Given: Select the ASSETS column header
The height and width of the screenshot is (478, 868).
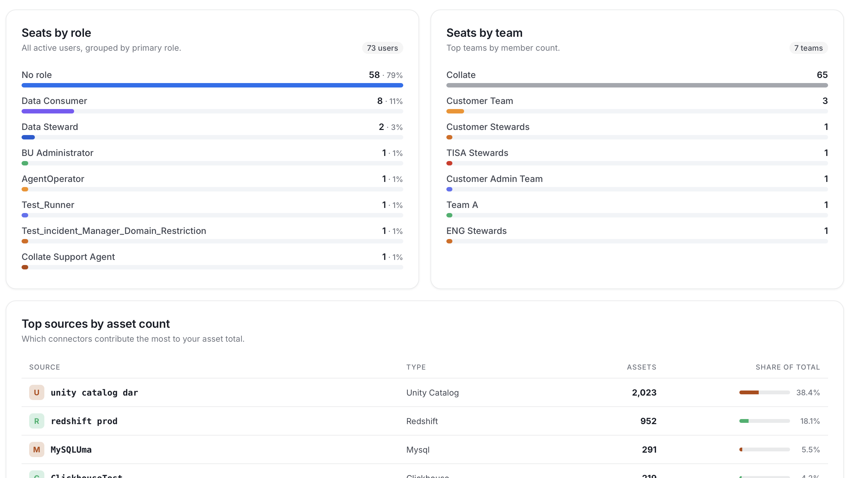Looking at the screenshot, I should 641,367.
